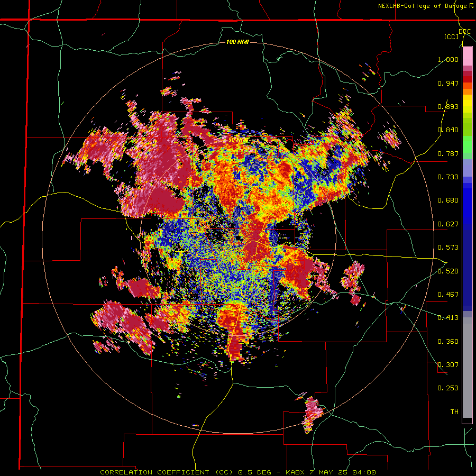The image size is (476, 476).
Task: Select the 0.360 legend value
Action: (x=448, y=342)
